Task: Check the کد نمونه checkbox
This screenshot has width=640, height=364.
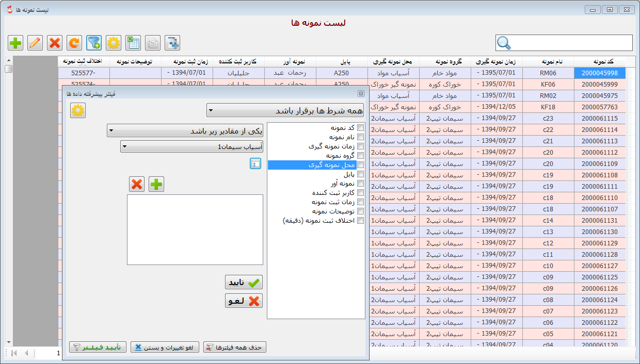Action: 360,128
